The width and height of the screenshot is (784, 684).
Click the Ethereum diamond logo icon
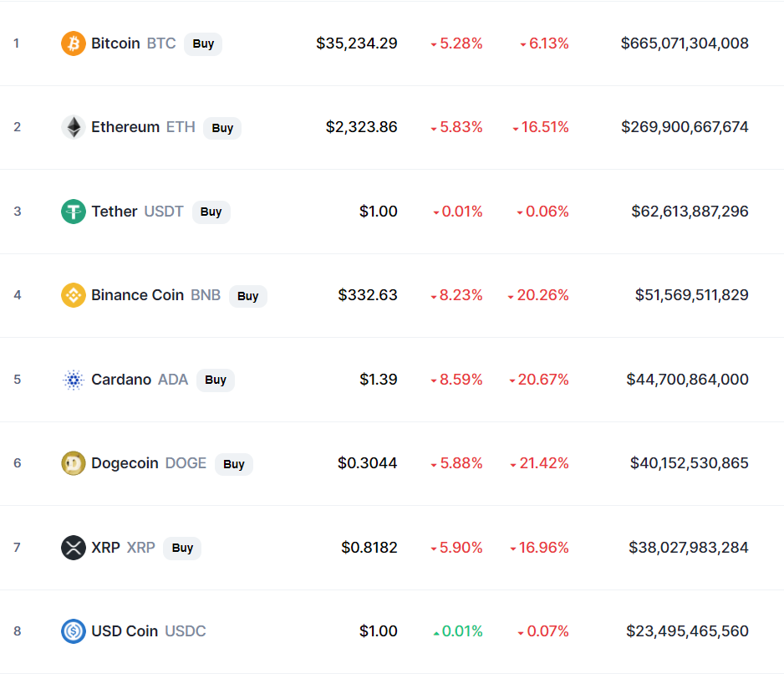tap(74, 127)
